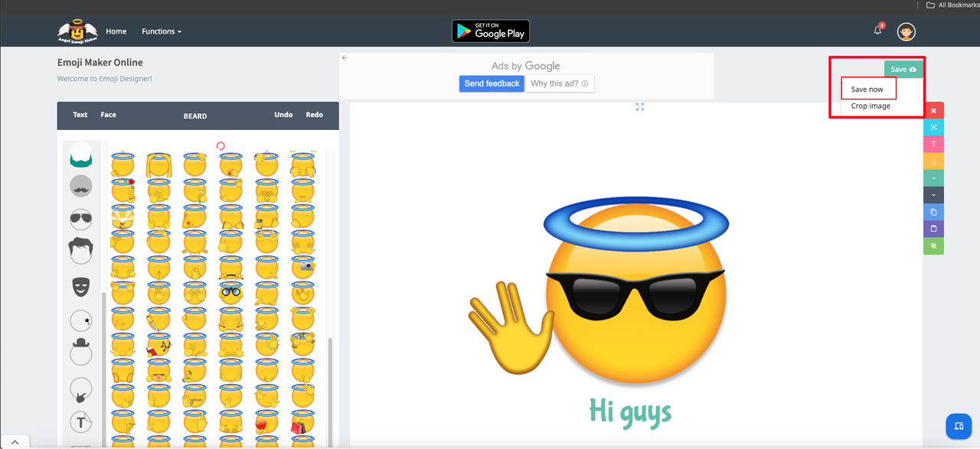
Task: Send object to back with the orange tool
Action: (x=933, y=161)
